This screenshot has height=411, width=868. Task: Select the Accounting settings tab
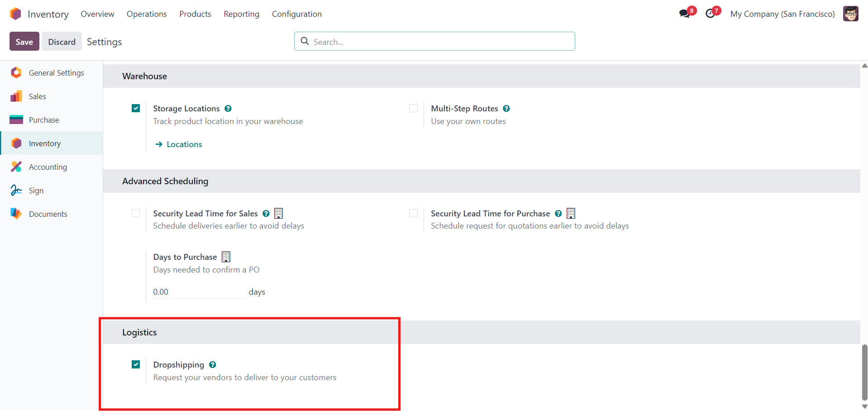pos(48,167)
